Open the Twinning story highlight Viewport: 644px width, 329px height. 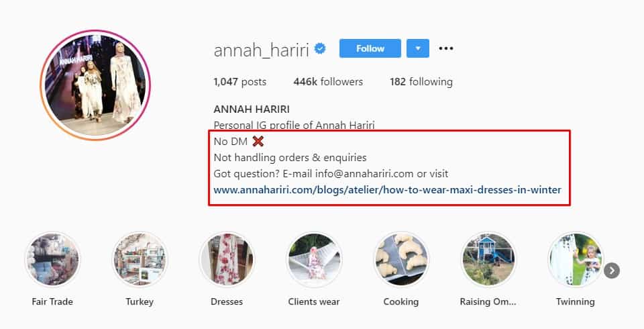(575, 260)
